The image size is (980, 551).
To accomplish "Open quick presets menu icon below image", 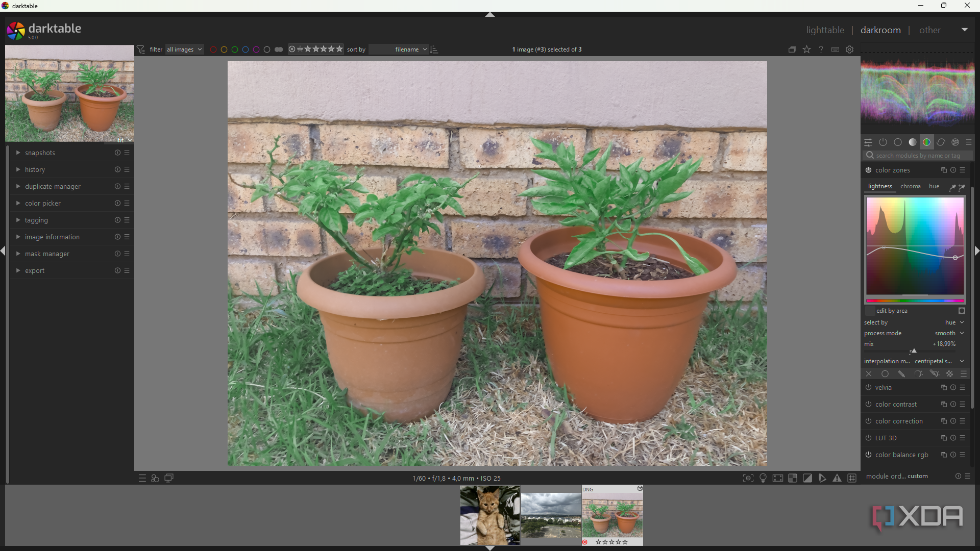I will click(142, 478).
